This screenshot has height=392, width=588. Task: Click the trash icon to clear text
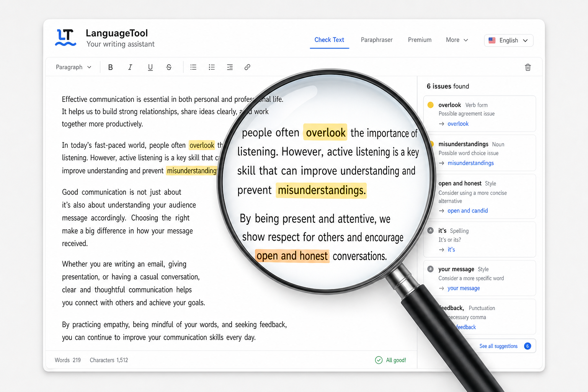coord(528,67)
